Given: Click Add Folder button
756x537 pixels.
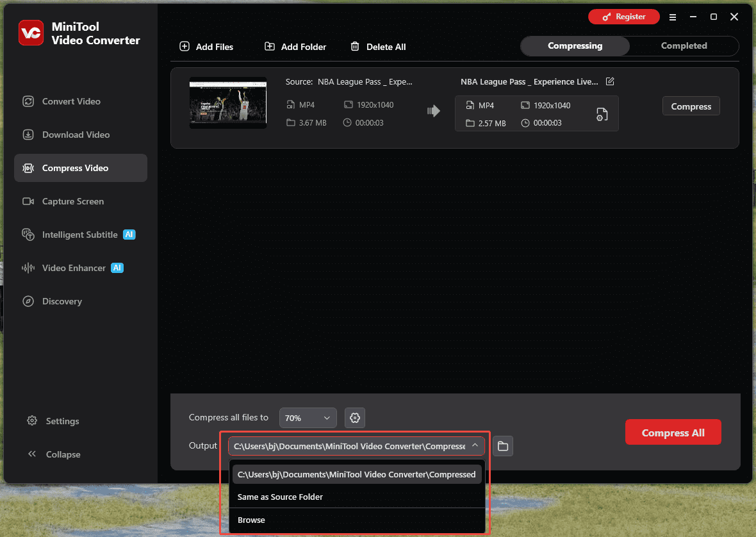Looking at the screenshot, I should click(x=295, y=47).
